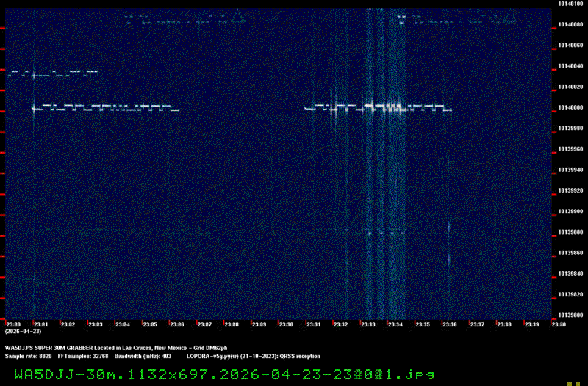
Task: Click the 23:05 time label
Action: pyautogui.click(x=150, y=324)
